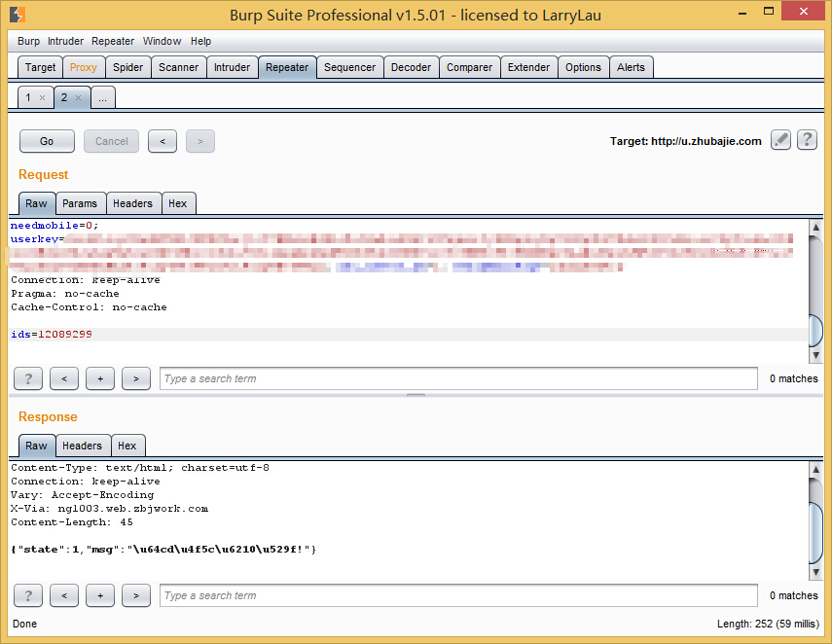Open a new Repeater tab with the ellipsis tab

coord(103,97)
